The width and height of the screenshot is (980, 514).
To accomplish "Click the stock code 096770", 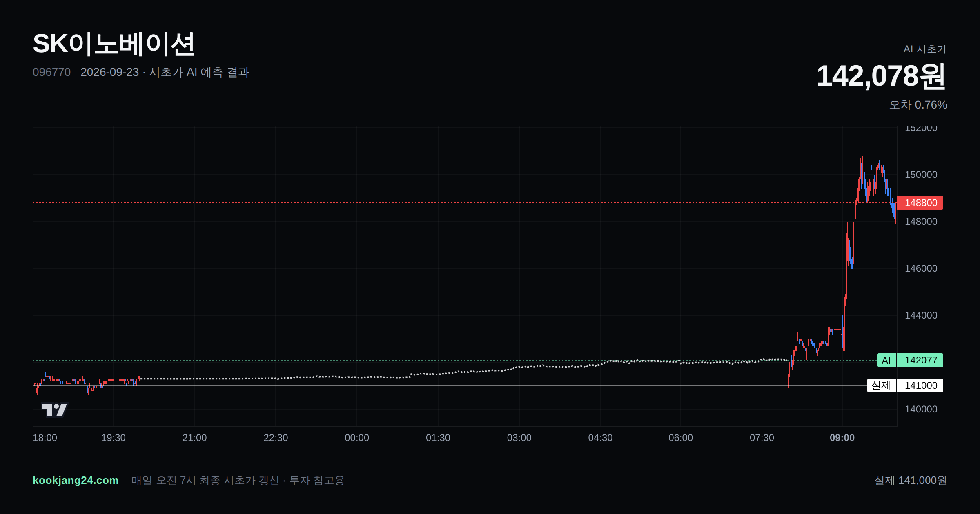I will [51, 72].
